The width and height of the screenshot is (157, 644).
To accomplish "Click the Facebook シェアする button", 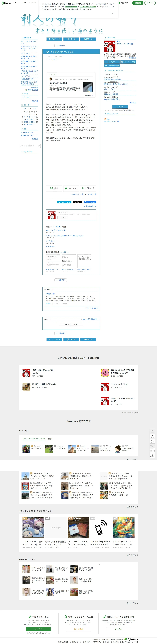I will 90,202.
